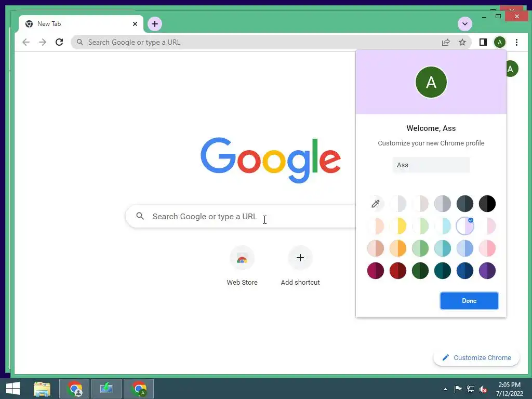Edit the profile name field Ass

point(431,165)
